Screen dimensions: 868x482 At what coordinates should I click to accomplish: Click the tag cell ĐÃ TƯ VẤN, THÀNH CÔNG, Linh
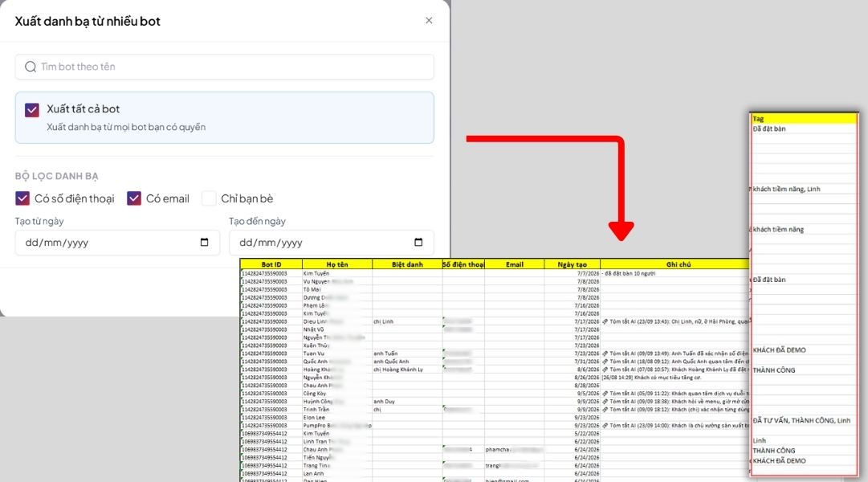pyautogui.click(x=804, y=420)
